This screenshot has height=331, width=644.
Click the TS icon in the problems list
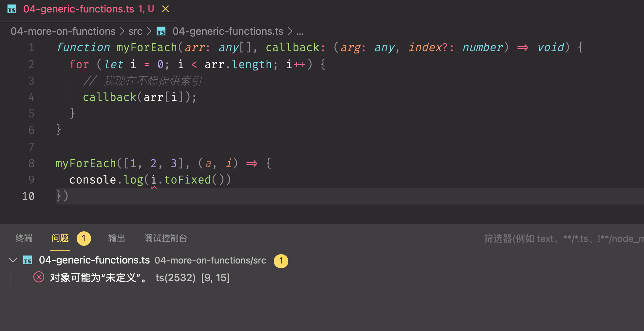(28, 260)
